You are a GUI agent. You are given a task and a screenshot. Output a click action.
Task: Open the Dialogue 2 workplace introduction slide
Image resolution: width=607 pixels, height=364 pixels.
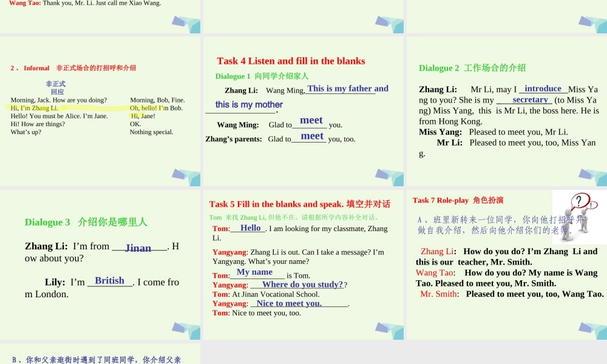(507, 112)
